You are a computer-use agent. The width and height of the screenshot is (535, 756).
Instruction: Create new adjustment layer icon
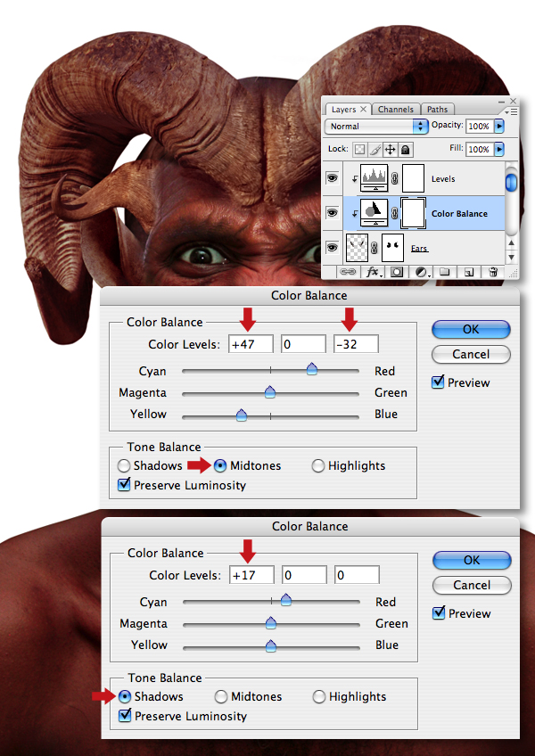(x=421, y=272)
